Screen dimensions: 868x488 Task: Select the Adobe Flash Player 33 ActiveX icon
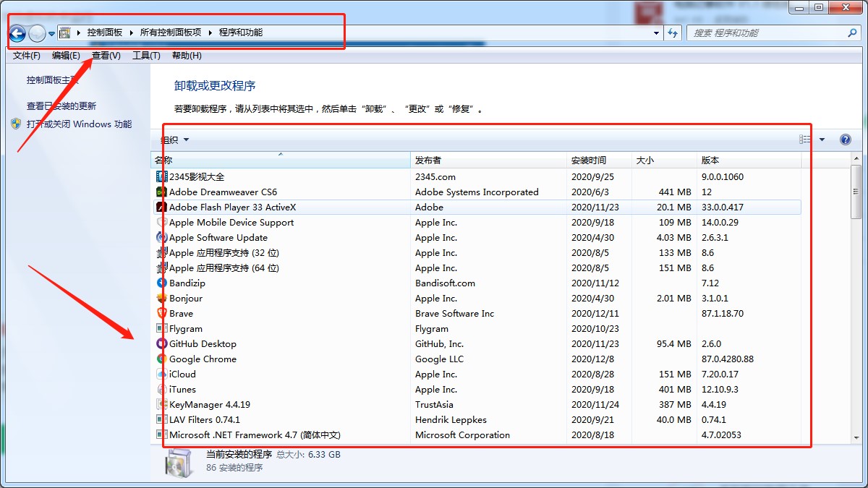(162, 207)
